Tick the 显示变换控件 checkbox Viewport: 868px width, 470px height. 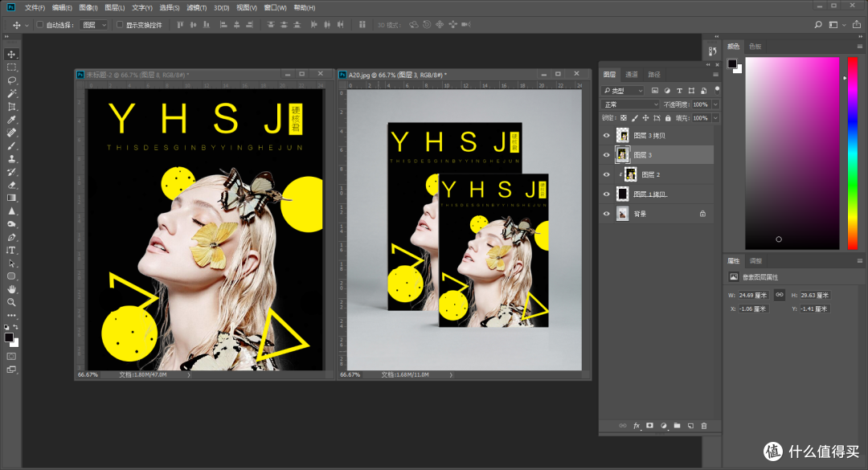(120, 25)
